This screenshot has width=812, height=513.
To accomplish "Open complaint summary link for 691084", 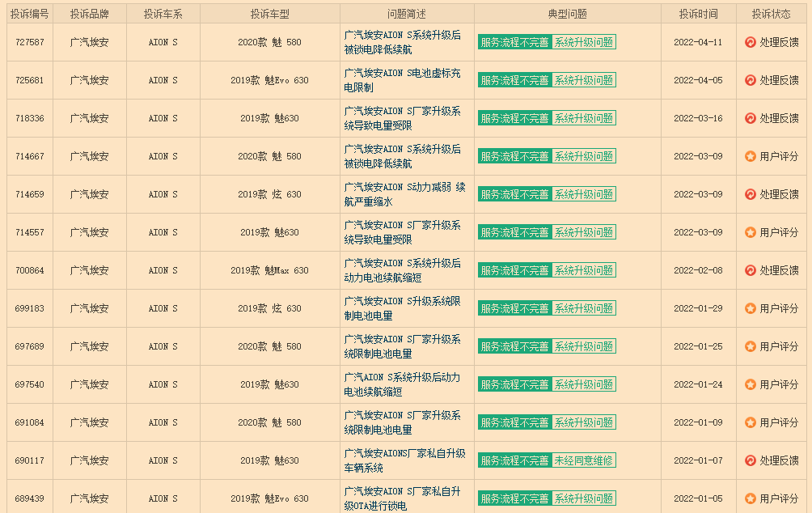I will click(x=403, y=422).
